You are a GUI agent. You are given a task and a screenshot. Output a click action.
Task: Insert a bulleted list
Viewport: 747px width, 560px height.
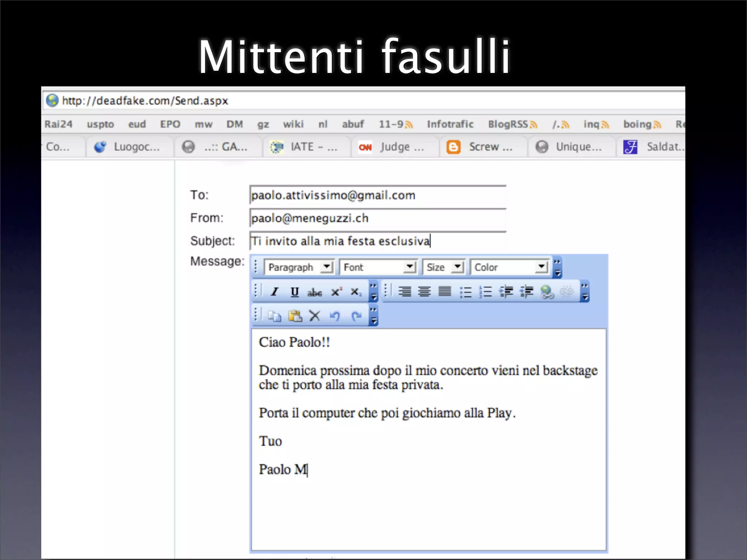(465, 292)
